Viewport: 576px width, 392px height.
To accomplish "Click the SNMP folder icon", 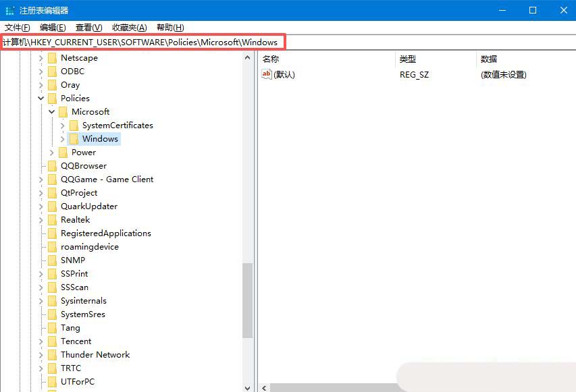I will (52, 260).
